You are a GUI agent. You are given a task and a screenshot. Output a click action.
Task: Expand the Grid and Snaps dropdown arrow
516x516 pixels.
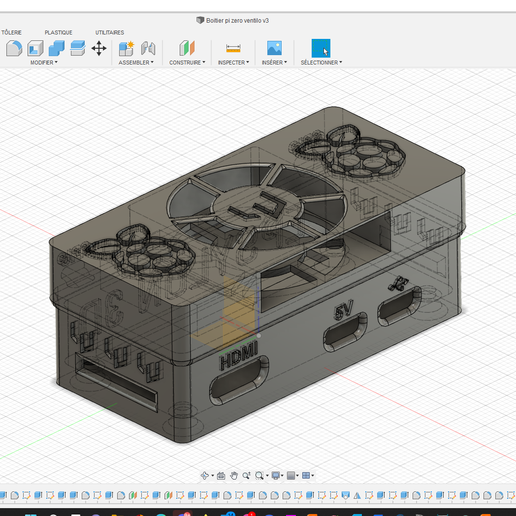tap(297, 475)
